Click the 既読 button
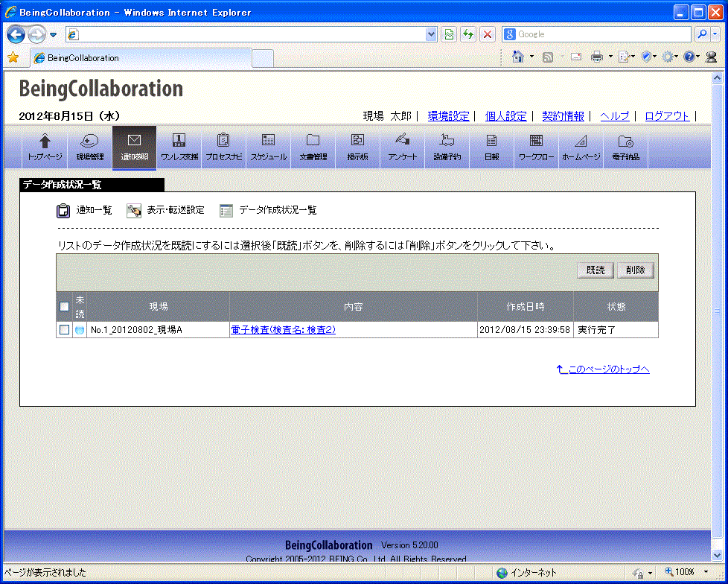 [596, 270]
